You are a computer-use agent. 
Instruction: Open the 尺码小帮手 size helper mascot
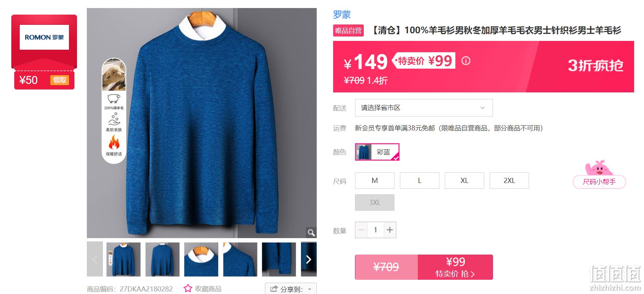coord(599,175)
